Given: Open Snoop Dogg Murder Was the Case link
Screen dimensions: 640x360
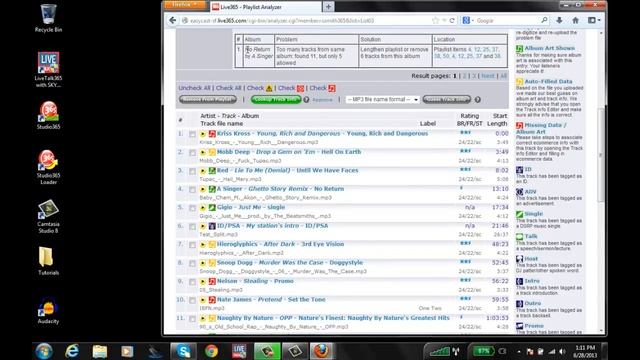Looking at the screenshot, I should point(290,262).
